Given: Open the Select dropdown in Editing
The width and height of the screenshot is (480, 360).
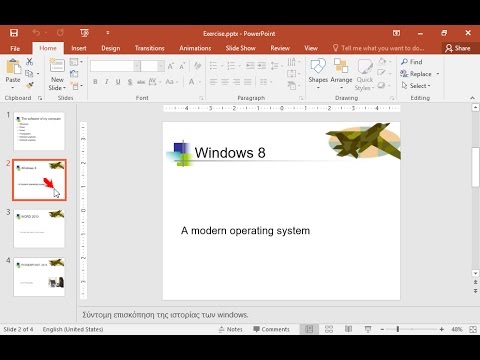Looking at the screenshot, I should [x=416, y=86].
